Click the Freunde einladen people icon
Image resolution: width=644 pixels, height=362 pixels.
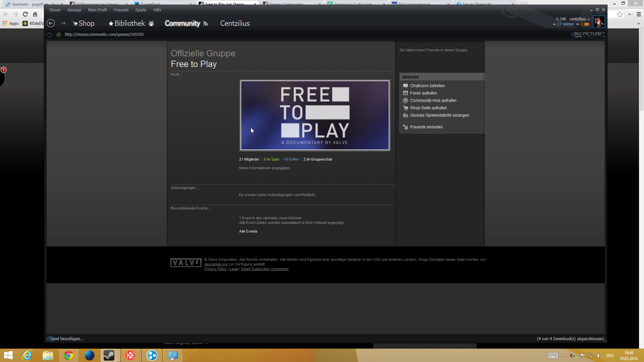tap(406, 127)
